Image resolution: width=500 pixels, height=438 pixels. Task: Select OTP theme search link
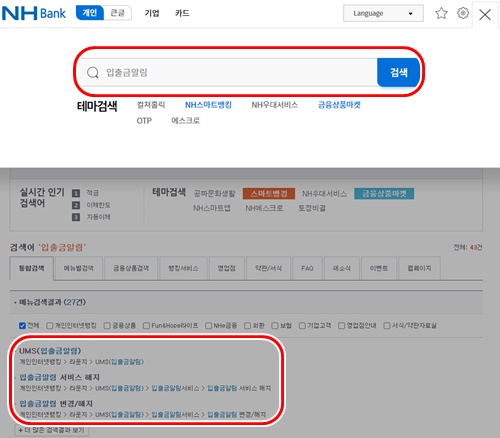144,121
